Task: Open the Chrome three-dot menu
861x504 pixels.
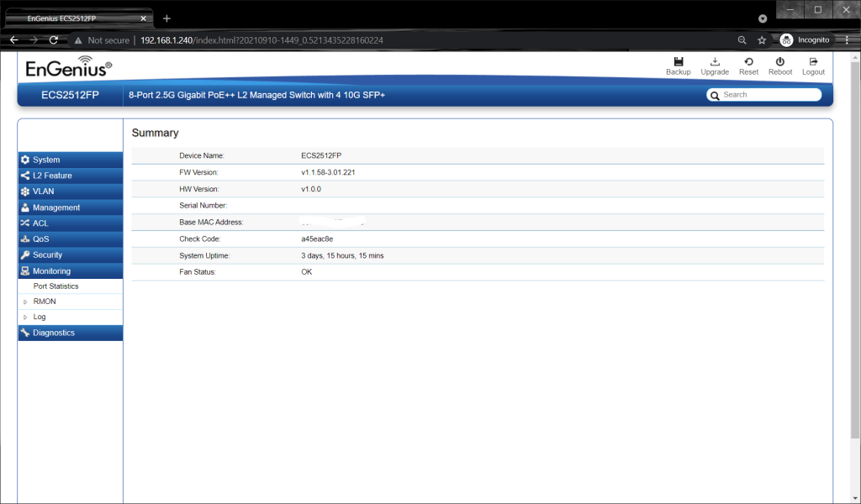Action: pos(847,40)
